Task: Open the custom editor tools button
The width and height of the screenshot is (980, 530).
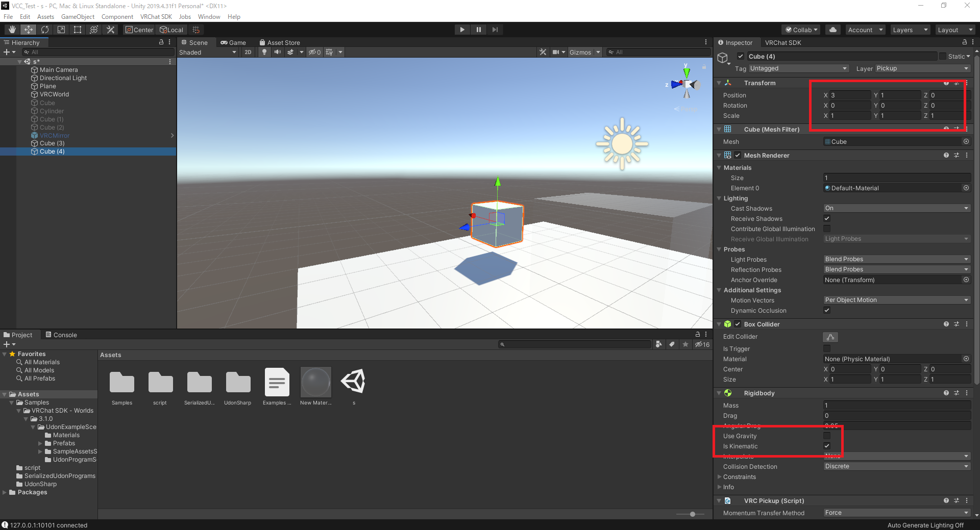Action: [110, 30]
